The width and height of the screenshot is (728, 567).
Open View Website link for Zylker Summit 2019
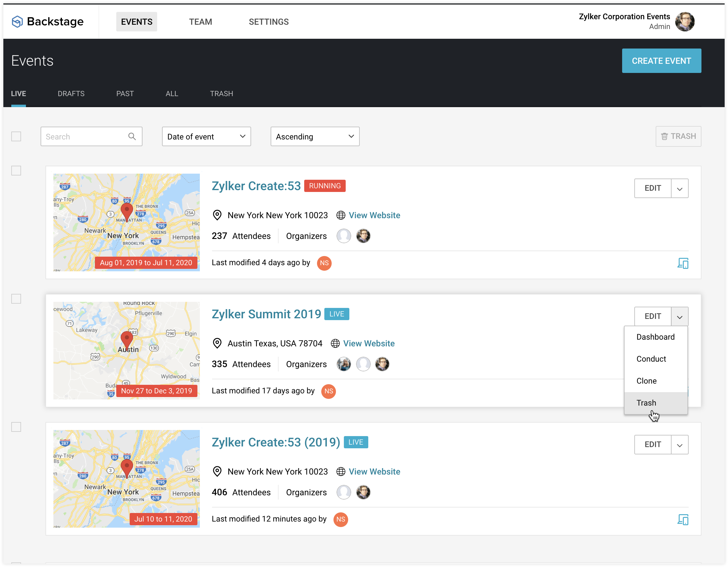[x=369, y=343]
